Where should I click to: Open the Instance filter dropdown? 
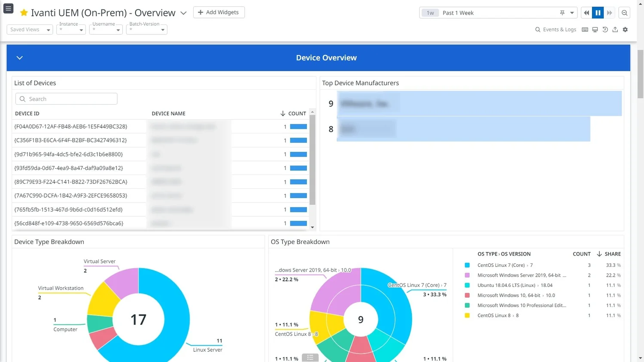(71, 29)
